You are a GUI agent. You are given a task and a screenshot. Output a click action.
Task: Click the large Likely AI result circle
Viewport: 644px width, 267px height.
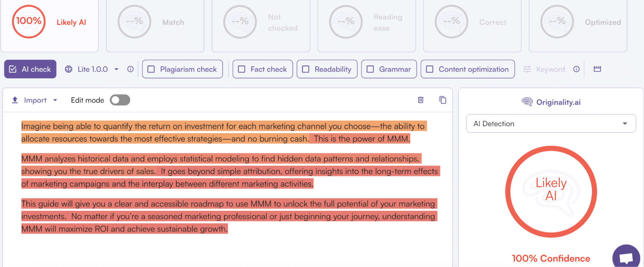pyautogui.click(x=551, y=192)
